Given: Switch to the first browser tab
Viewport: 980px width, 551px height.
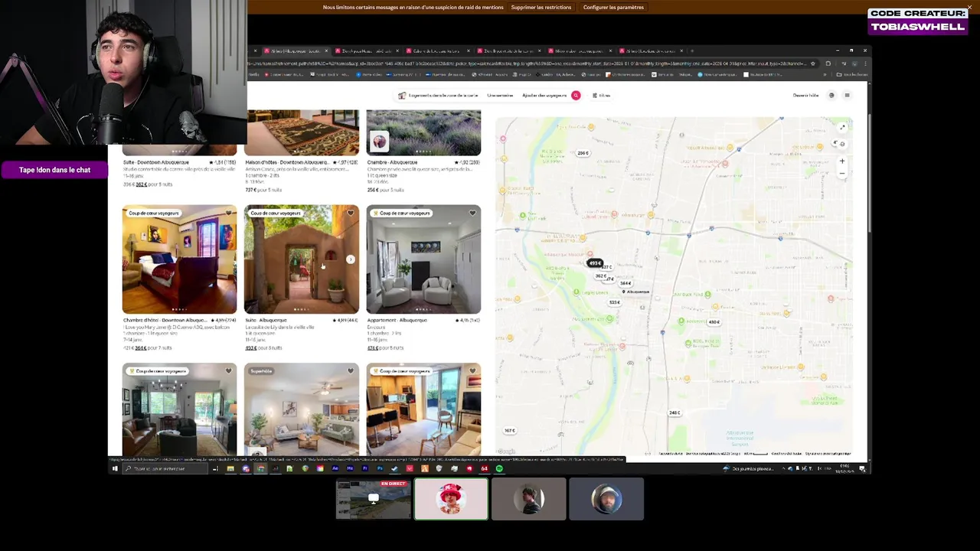Looking at the screenshot, I should tap(296, 51).
